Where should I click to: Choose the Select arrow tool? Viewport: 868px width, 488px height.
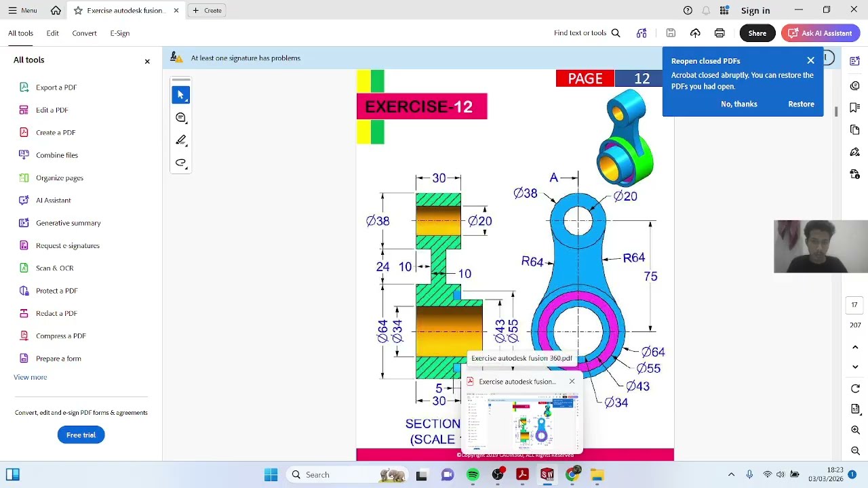click(x=180, y=95)
